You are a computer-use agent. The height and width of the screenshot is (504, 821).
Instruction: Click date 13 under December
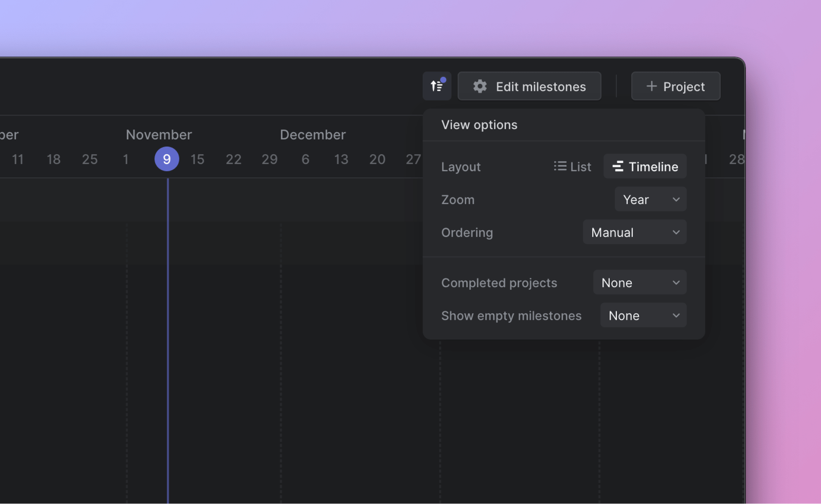click(341, 159)
